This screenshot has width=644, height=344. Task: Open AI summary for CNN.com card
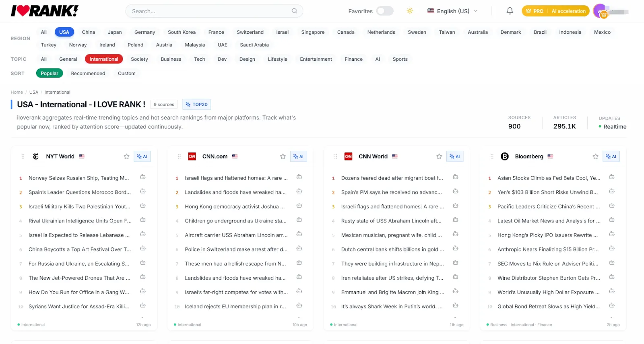click(x=299, y=157)
